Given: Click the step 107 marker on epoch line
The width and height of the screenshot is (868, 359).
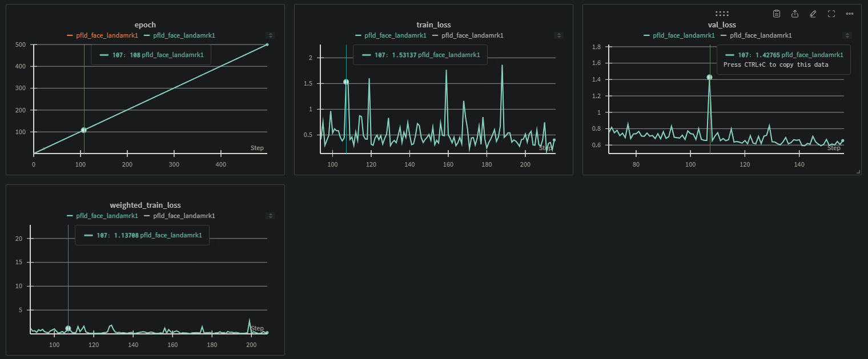Looking at the screenshot, I should point(84,130).
